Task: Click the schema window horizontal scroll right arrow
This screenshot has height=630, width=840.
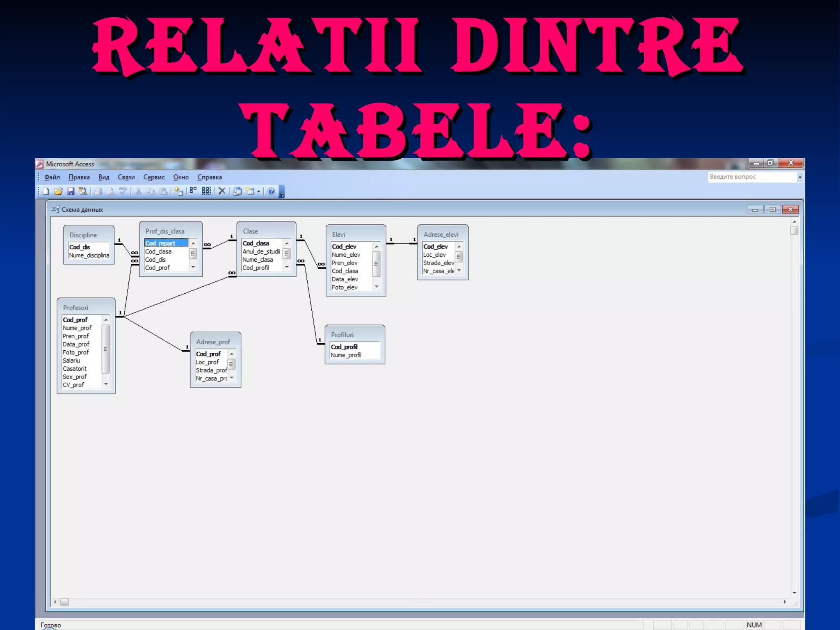Action: 785,602
